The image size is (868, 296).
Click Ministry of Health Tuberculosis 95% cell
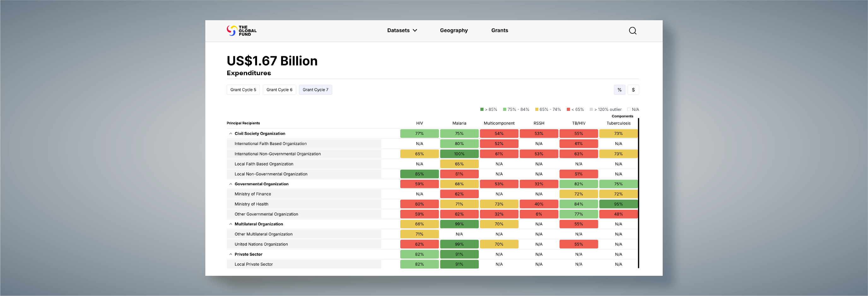(618, 204)
